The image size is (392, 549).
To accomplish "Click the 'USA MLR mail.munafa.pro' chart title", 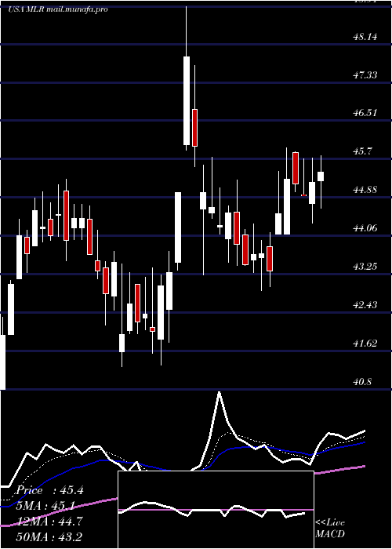I will tap(58, 9).
